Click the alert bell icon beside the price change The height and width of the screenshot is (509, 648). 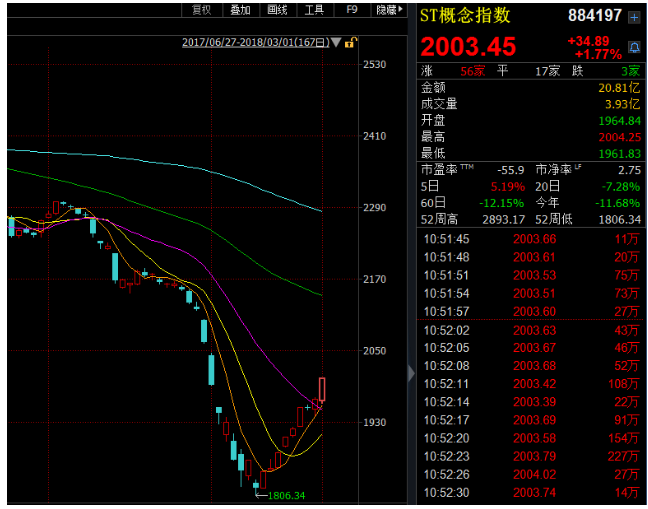pyautogui.click(x=634, y=46)
